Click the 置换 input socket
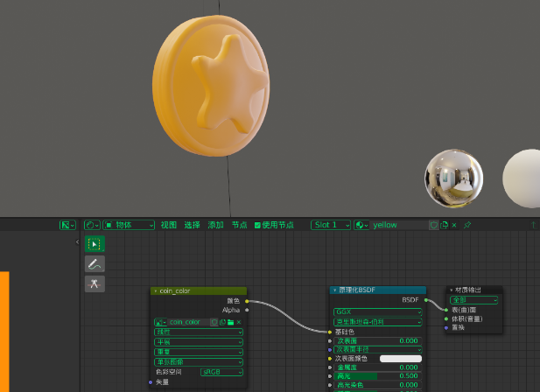Screen dimensions: 540x392 pos(446,327)
